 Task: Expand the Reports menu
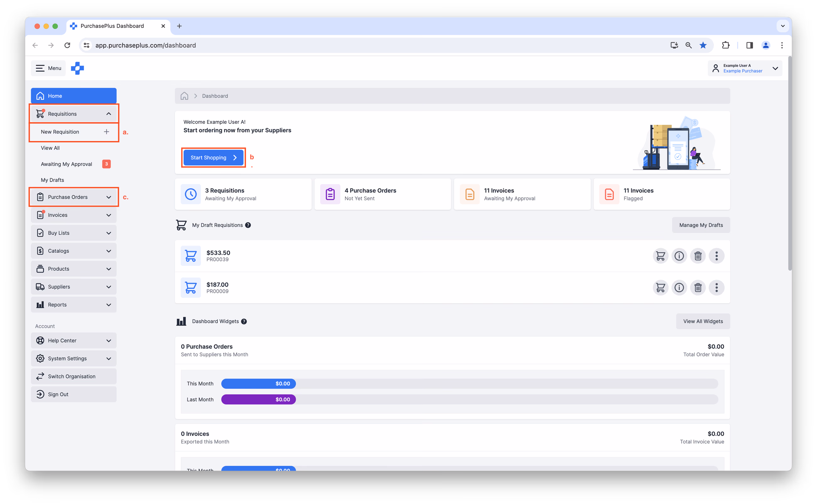(74, 305)
